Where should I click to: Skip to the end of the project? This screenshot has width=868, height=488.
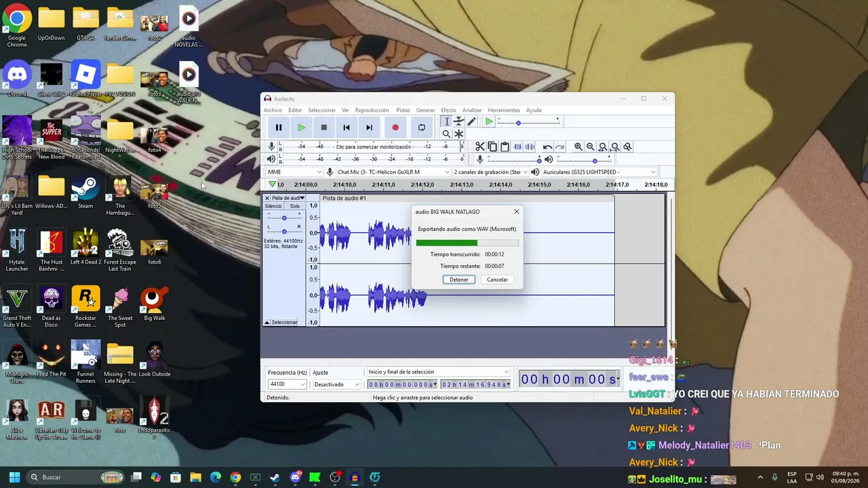pos(369,127)
